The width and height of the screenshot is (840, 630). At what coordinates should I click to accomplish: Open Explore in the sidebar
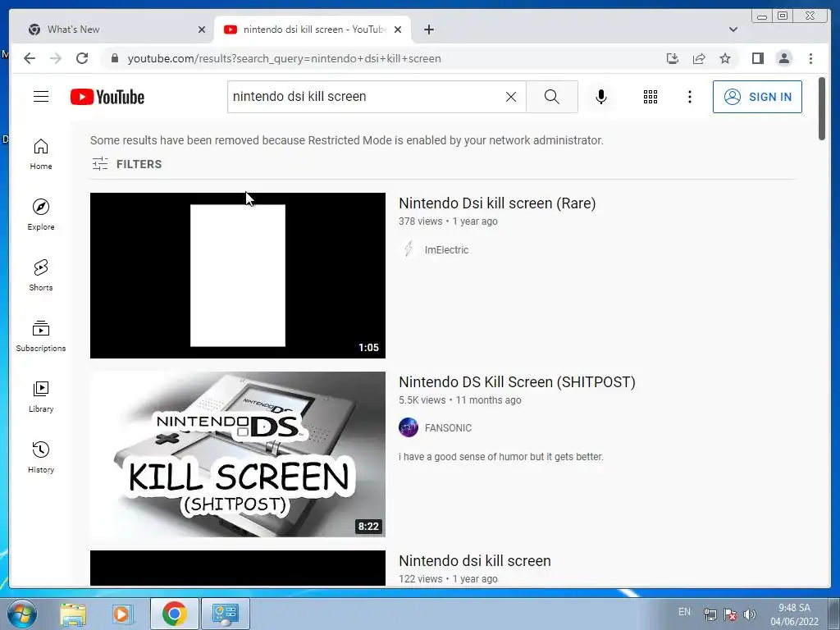coord(41,215)
